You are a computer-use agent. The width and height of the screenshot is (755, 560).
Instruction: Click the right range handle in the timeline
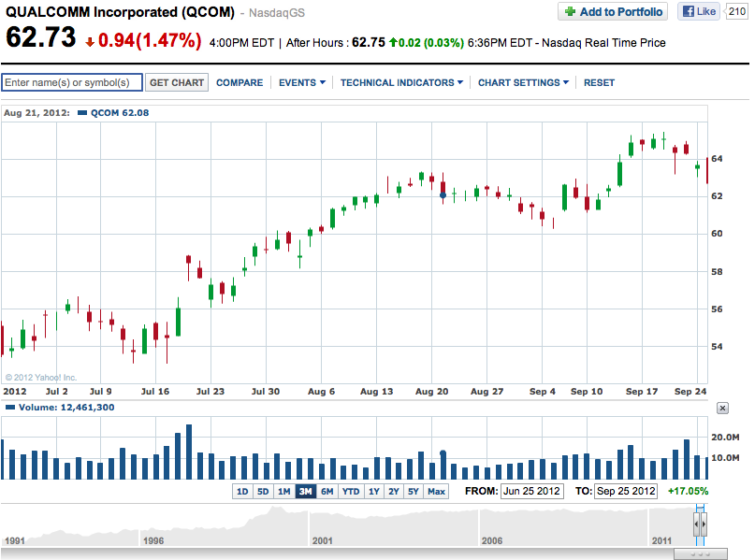coord(704,524)
